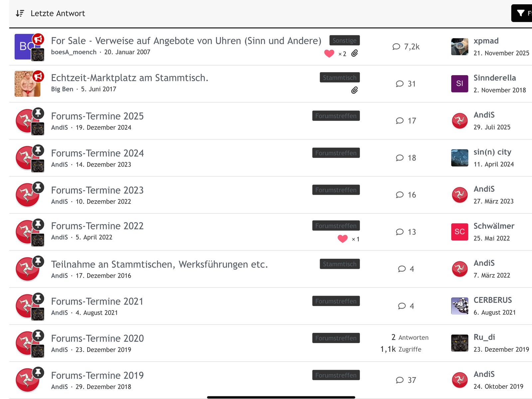The image size is (532, 399).
Task: Open CERBERUS user profile link
Action: 492,300
